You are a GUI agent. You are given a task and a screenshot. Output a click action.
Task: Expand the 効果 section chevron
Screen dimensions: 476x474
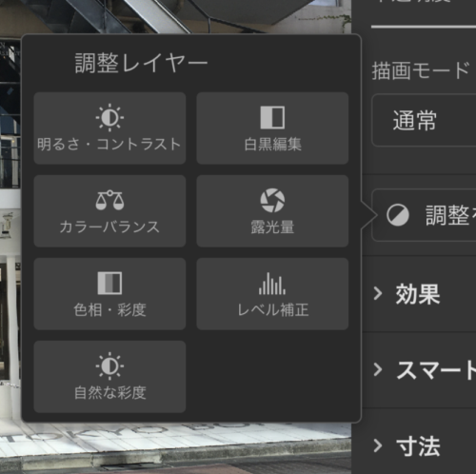378,293
